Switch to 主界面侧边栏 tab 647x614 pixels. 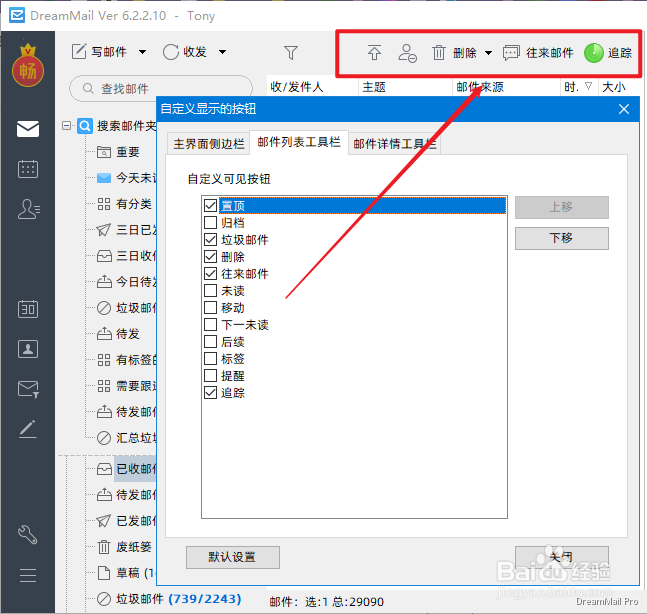(209, 144)
